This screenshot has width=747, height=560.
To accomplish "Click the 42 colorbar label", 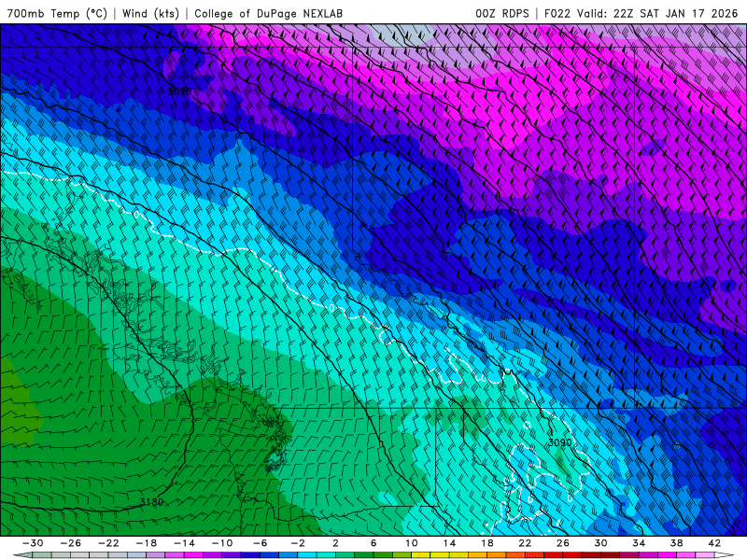I will pyautogui.click(x=714, y=543).
